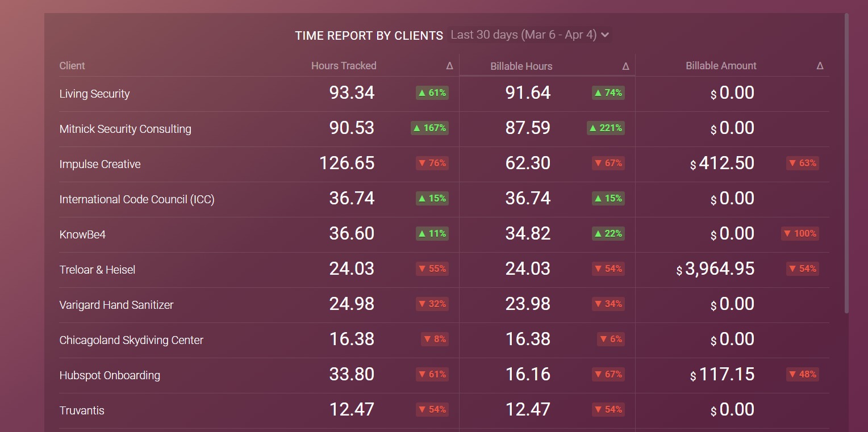Sort by Hours Tracked column header
This screenshot has width=868, height=432.
pos(343,66)
